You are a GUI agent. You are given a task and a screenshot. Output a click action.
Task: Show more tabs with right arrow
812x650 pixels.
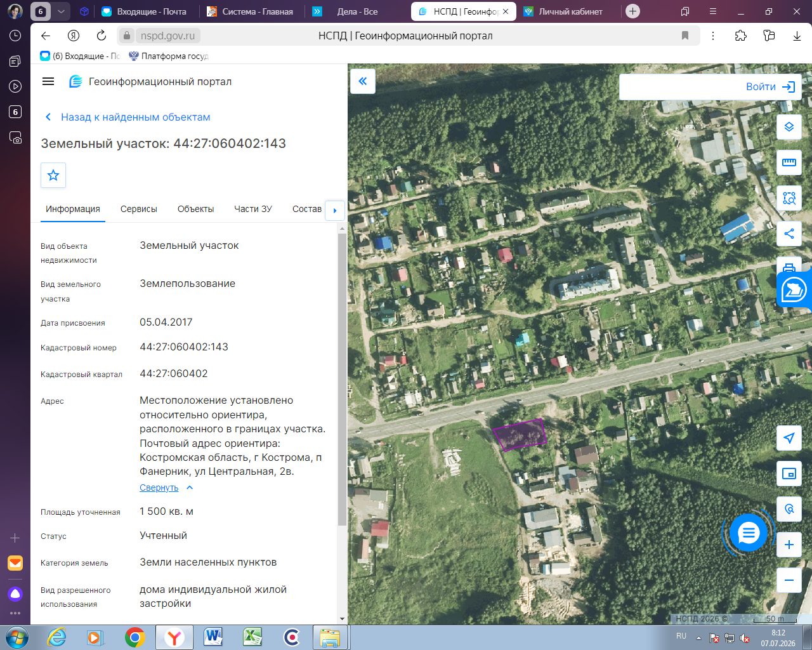point(335,210)
